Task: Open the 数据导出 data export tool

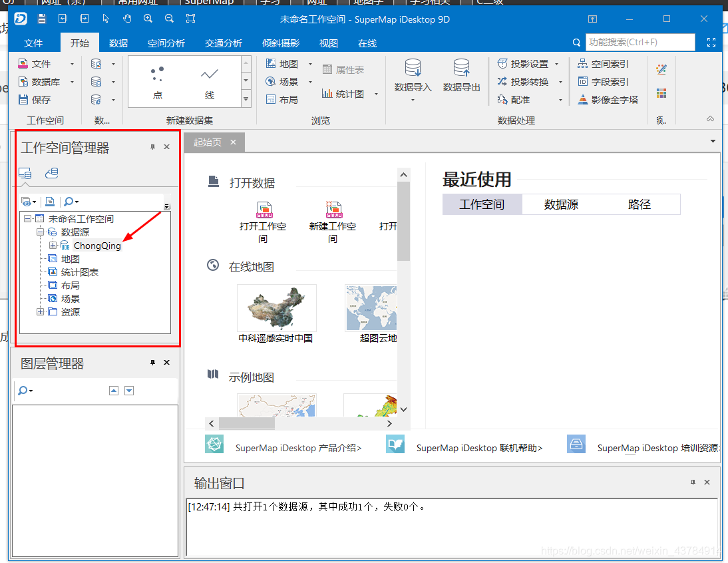Action: pos(462,76)
